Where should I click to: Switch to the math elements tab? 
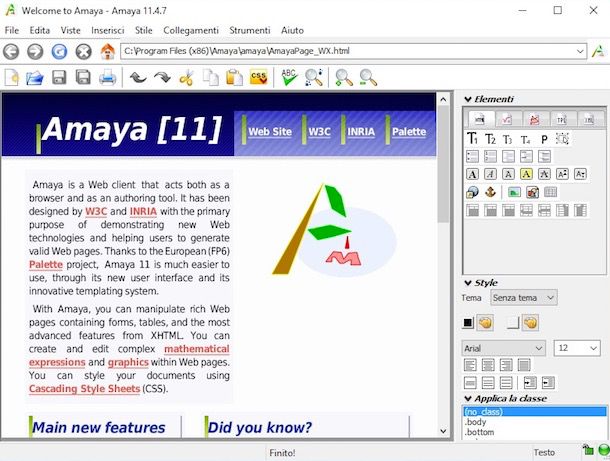click(507, 119)
